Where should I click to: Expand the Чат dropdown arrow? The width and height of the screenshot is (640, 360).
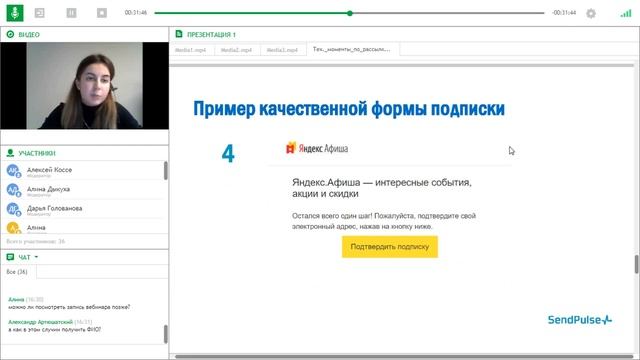36,257
